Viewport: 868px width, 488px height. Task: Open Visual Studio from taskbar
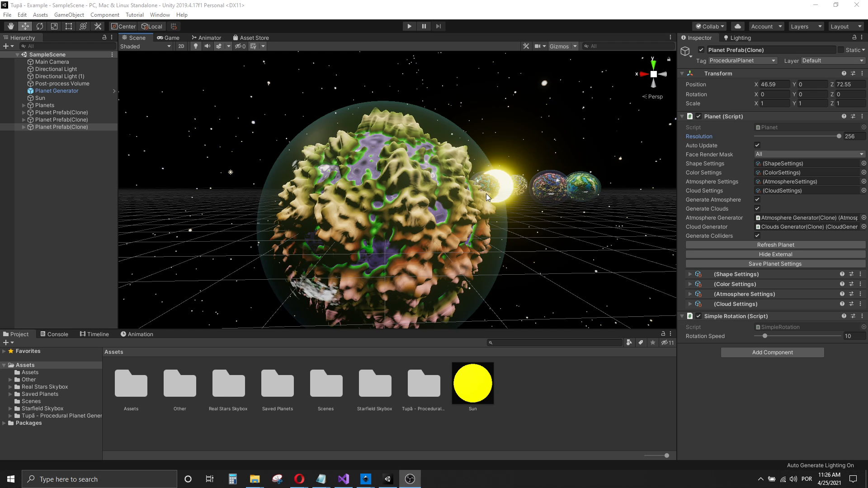click(x=343, y=479)
